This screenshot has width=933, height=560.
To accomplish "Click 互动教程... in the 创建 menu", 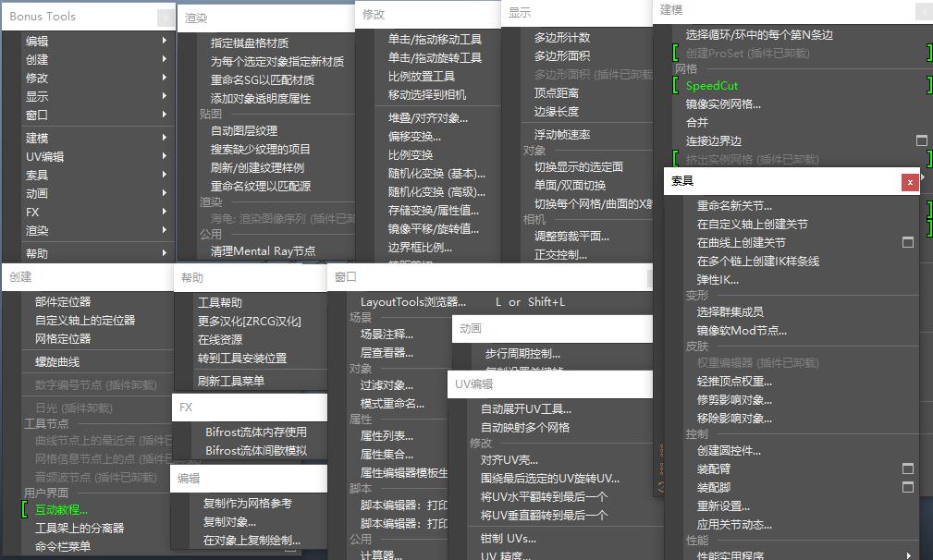I will (x=61, y=509).
